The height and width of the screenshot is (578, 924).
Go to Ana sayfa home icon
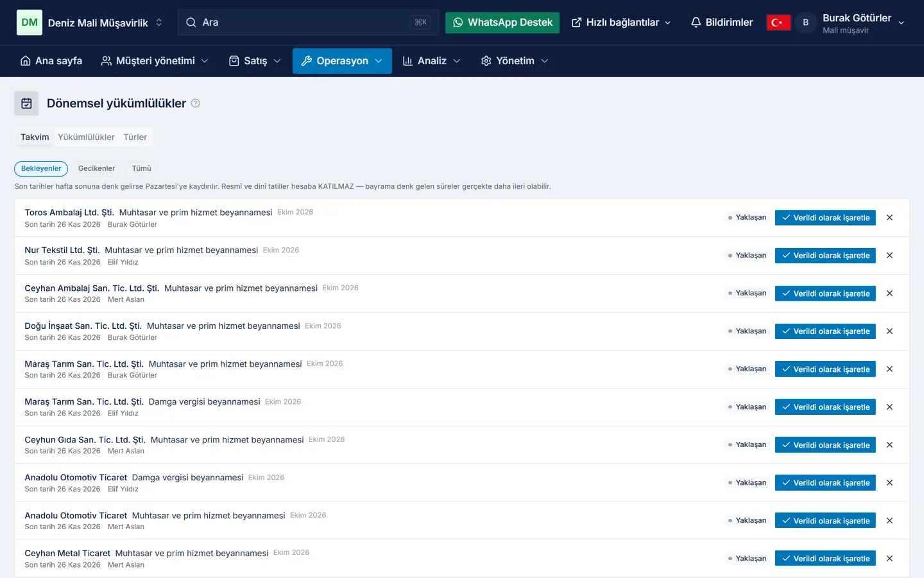[x=26, y=61]
